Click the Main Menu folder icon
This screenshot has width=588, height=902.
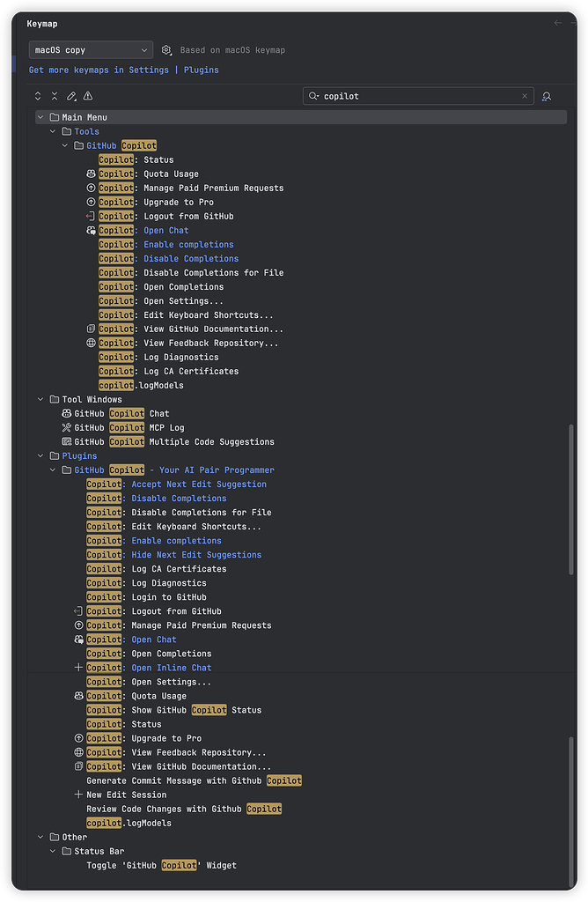pos(55,117)
